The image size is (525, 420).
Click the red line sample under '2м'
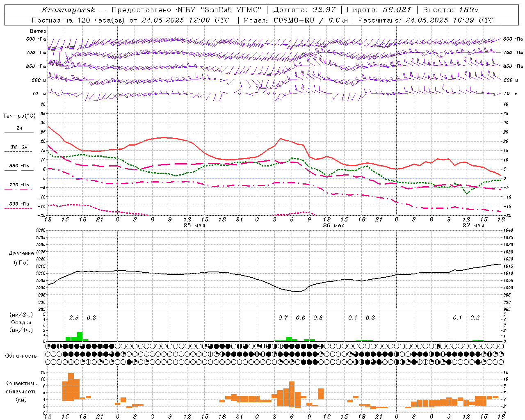tap(19, 133)
